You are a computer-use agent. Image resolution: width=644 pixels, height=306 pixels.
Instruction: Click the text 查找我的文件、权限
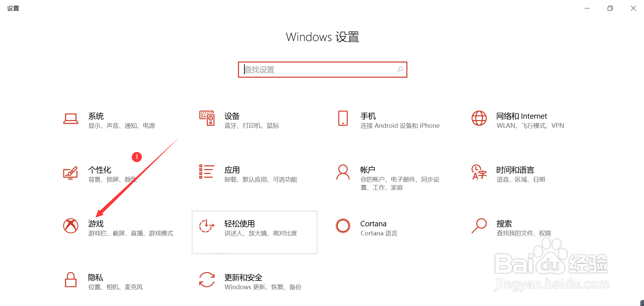click(x=524, y=233)
